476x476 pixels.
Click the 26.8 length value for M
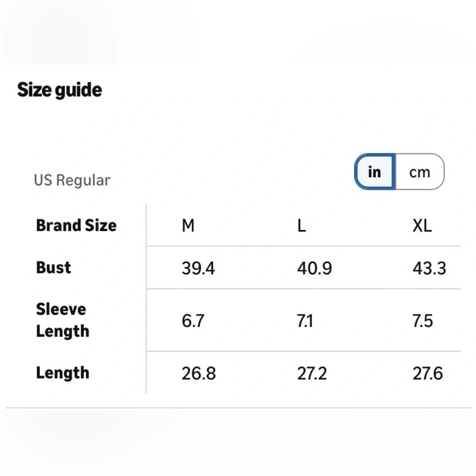(x=198, y=374)
